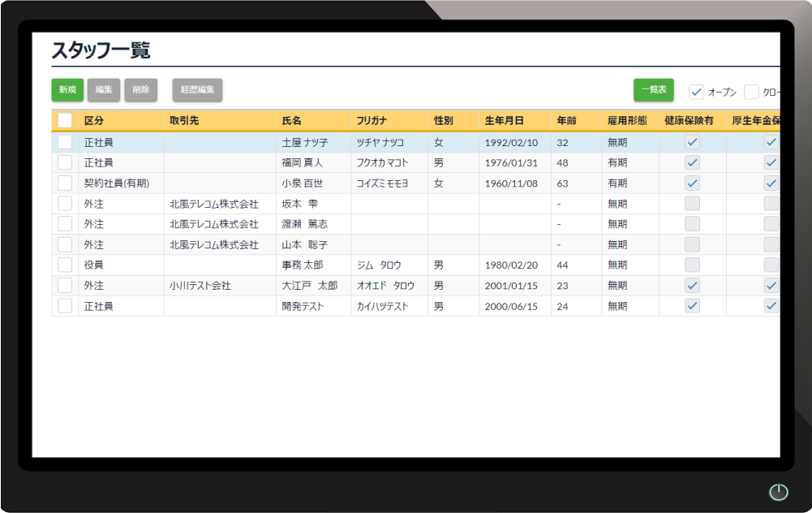Disable the オープン filter checkbox
Viewport: 812px width, 513px height.
[x=696, y=91]
